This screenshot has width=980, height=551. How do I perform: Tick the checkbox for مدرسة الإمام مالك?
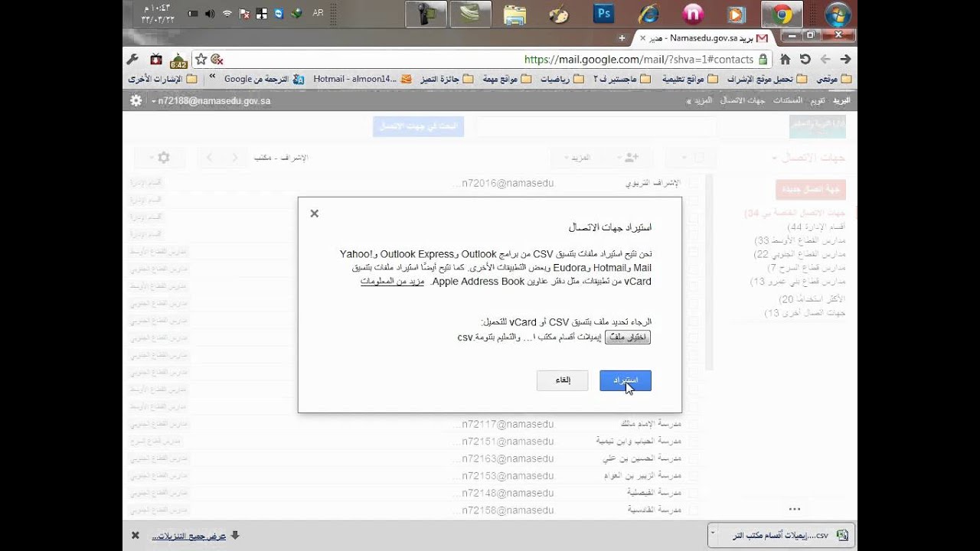(x=694, y=424)
